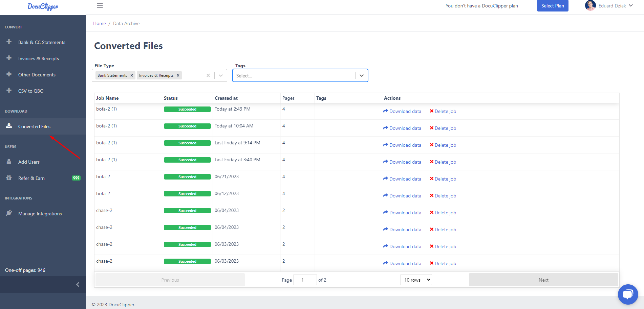Open the Invoices & Receipts converter
The image size is (644, 309).
coord(38,58)
